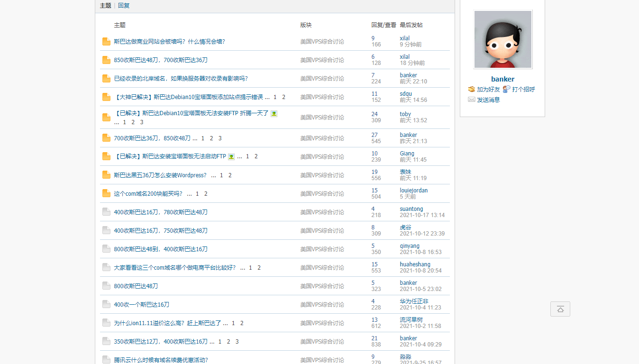Open thread 这个com域名200块能买吗
This screenshot has height=364, width=639.
click(x=148, y=194)
